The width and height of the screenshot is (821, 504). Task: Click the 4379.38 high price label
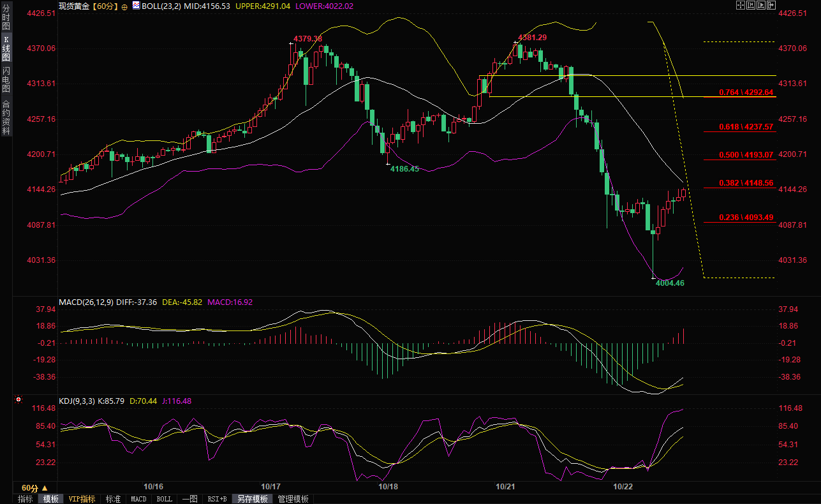point(308,39)
